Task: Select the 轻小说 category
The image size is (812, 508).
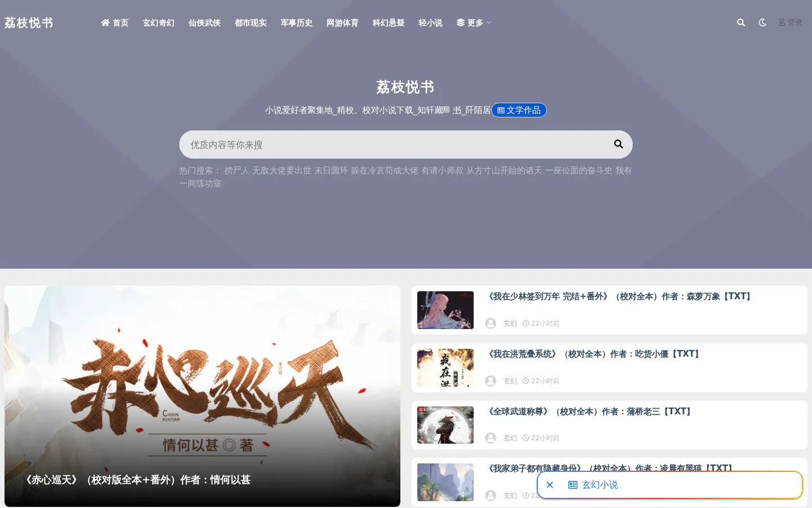Action: click(430, 23)
